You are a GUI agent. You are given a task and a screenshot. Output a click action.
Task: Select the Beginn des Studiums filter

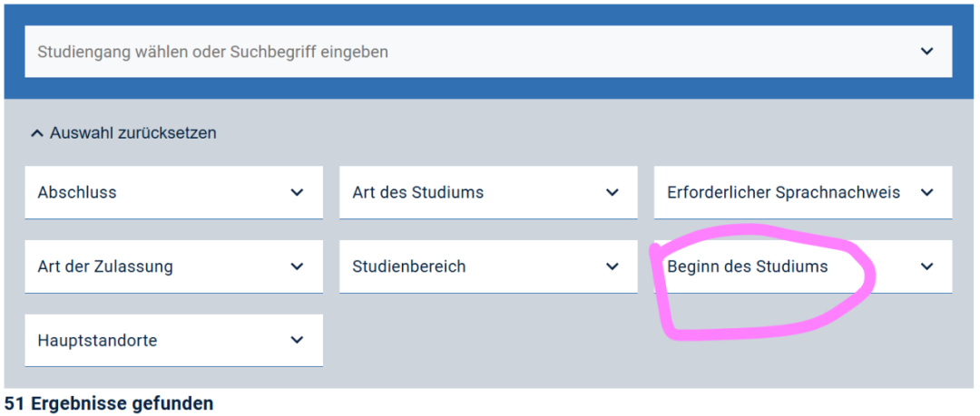pyautogui.click(x=747, y=266)
